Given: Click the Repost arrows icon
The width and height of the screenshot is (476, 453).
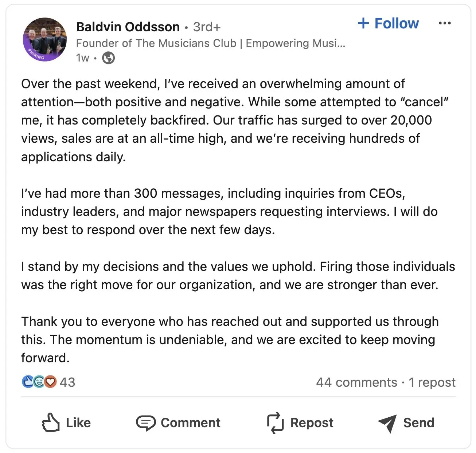Looking at the screenshot, I should point(275,423).
